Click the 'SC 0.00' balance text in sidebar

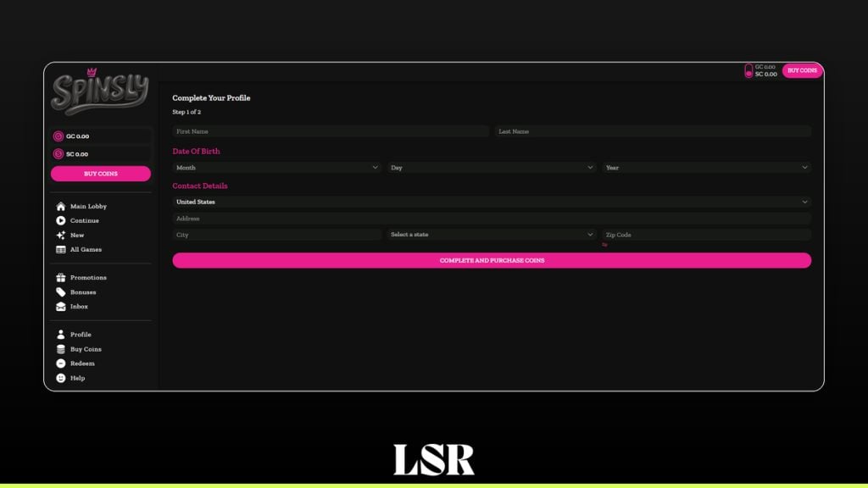pyautogui.click(x=77, y=154)
